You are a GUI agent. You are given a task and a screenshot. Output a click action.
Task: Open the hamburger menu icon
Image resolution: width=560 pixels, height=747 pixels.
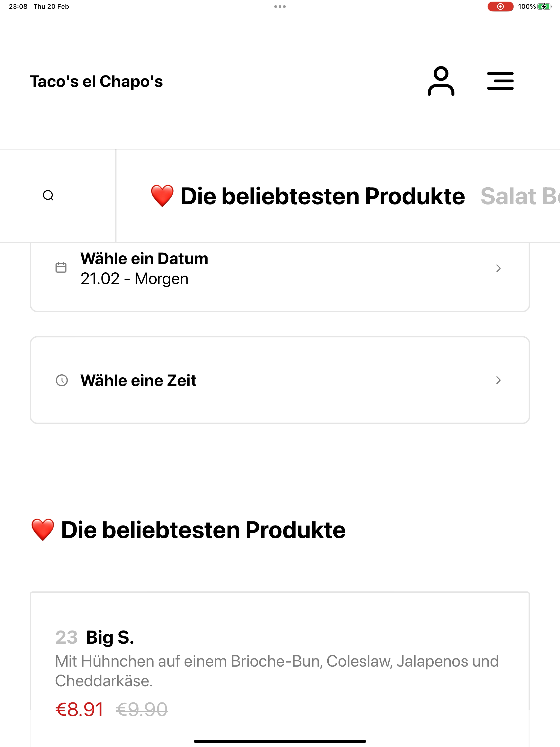pyautogui.click(x=500, y=81)
